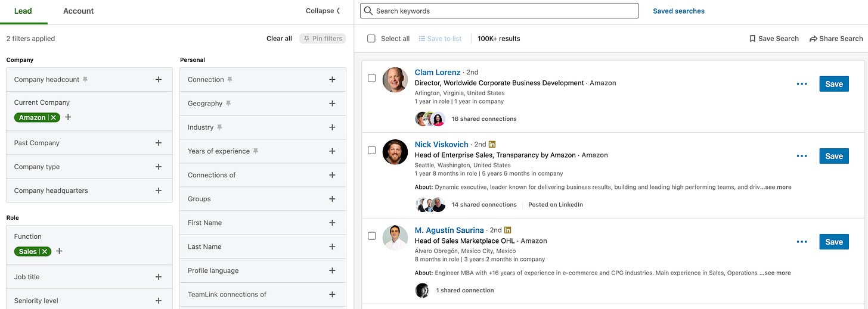
Task: Open M. Agustín Saurina's profile name link
Action: point(449,230)
